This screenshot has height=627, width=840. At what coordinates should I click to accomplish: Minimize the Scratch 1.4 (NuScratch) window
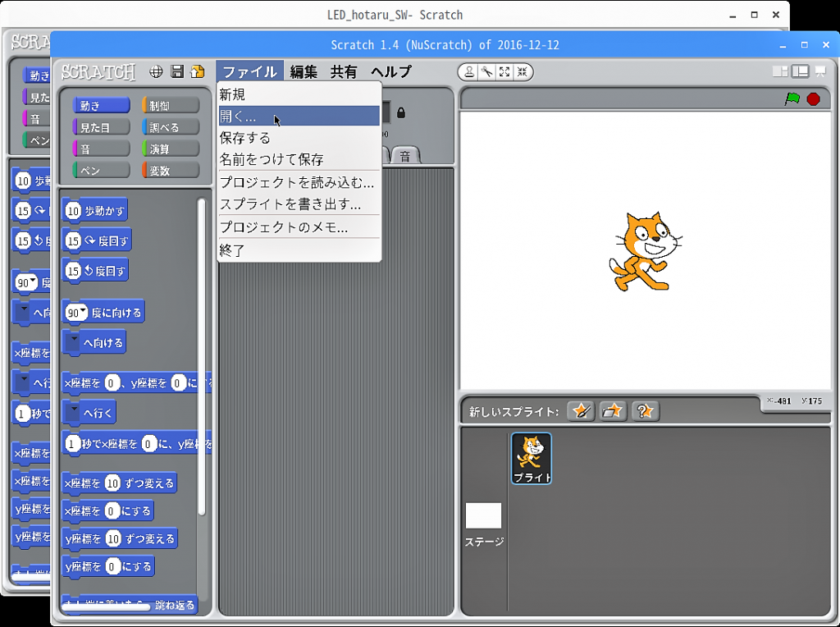783,45
